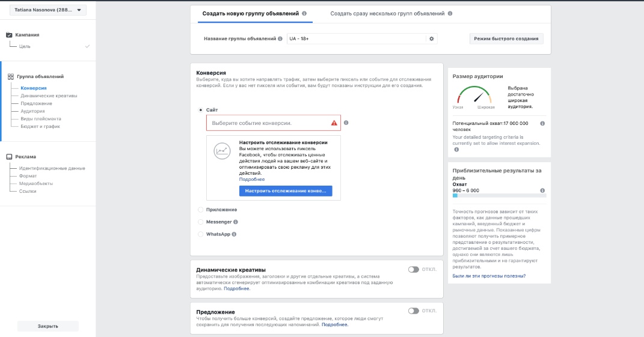Edit the ad set name field UA - 18+

tap(356, 38)
